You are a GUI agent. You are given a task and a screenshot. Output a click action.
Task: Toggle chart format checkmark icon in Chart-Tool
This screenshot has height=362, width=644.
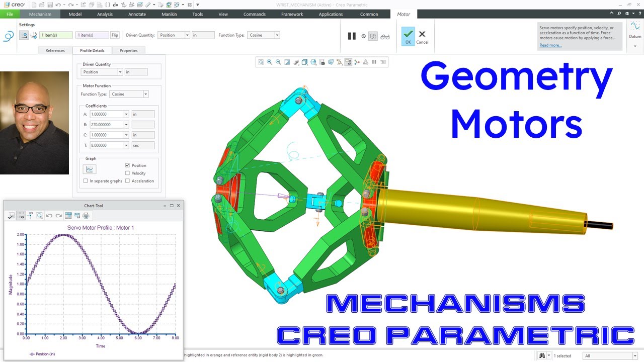click(x=11, y=216)
